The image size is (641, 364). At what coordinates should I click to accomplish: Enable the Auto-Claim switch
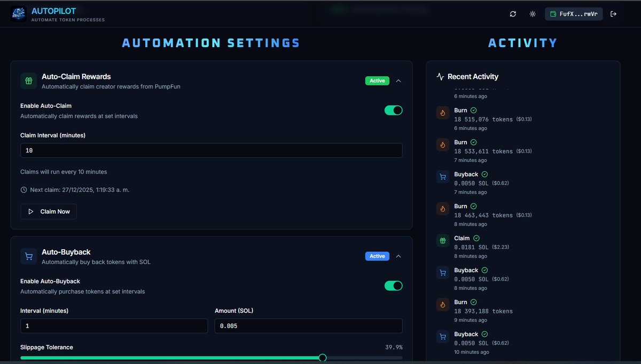[394, 110]
